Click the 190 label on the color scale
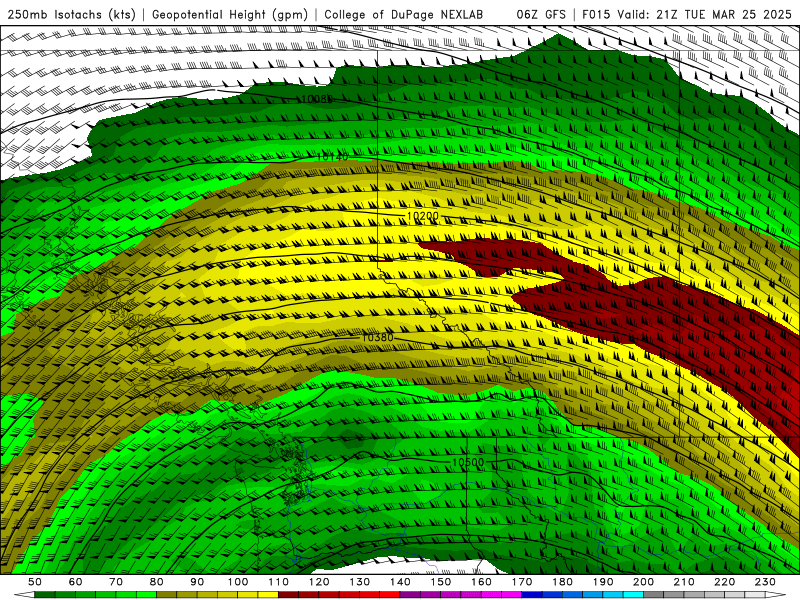The image size is (800, 600). (603, 582)
